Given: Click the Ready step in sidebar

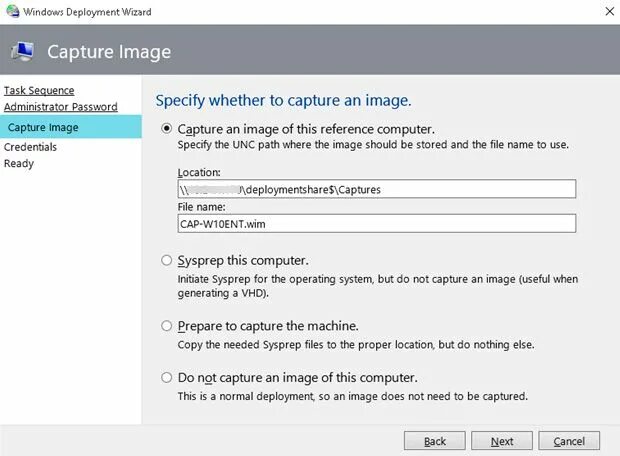Looking at the screenshot, I should click(19, 163).
